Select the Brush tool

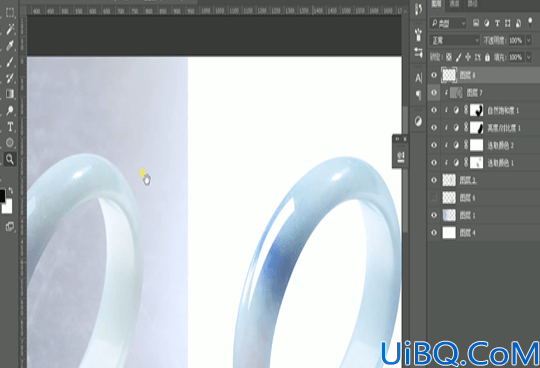[10, 62]
